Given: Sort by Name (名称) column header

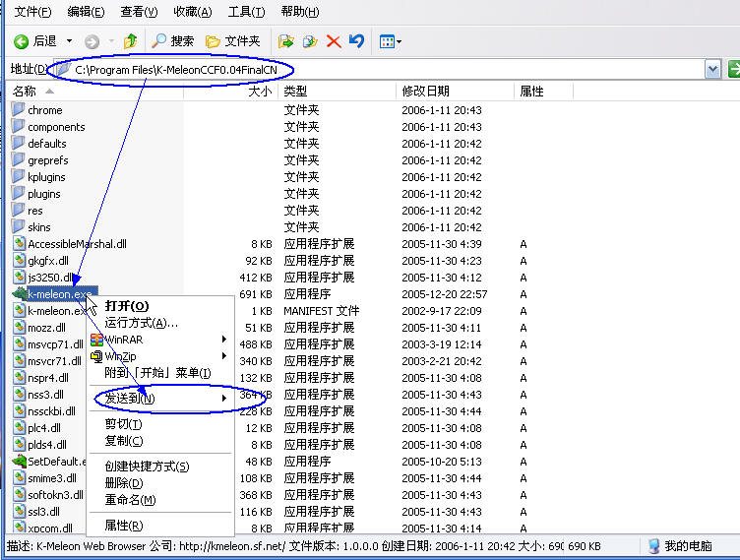Looking at the screenshot, I should 94,91.
